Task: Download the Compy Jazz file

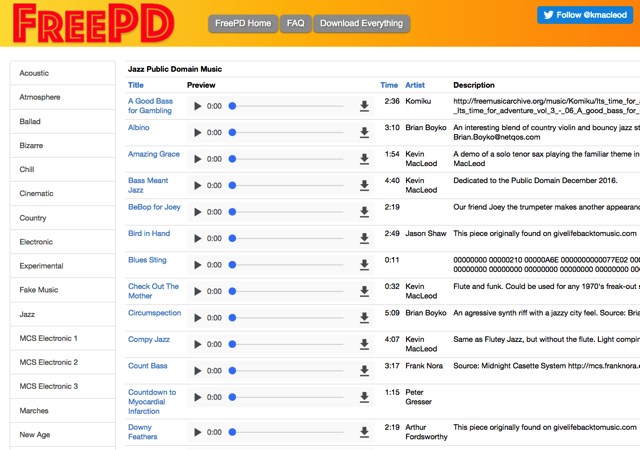Action: point(364,344)
